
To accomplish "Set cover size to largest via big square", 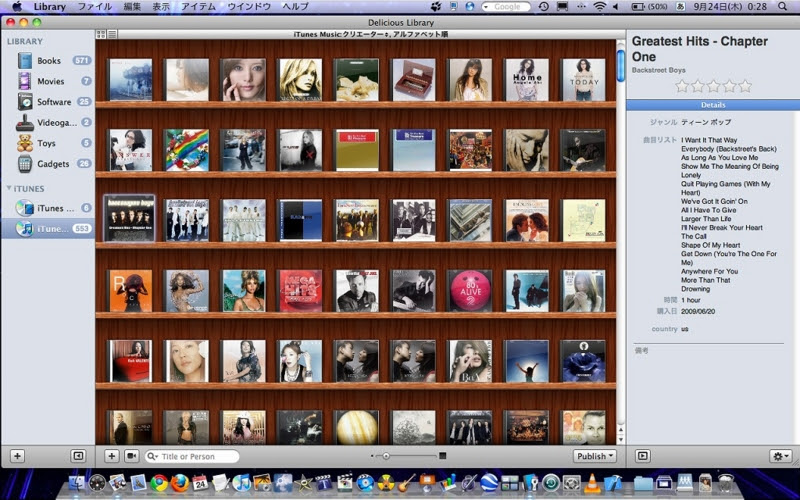I will (x=442, y=456).
